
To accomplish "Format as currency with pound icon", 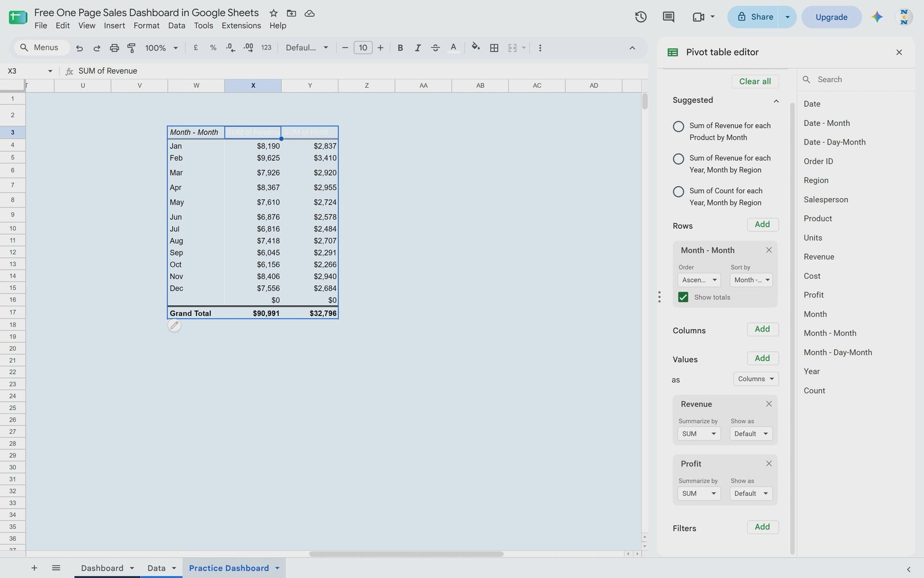I will pyautogui.click(x=196, y=48).
